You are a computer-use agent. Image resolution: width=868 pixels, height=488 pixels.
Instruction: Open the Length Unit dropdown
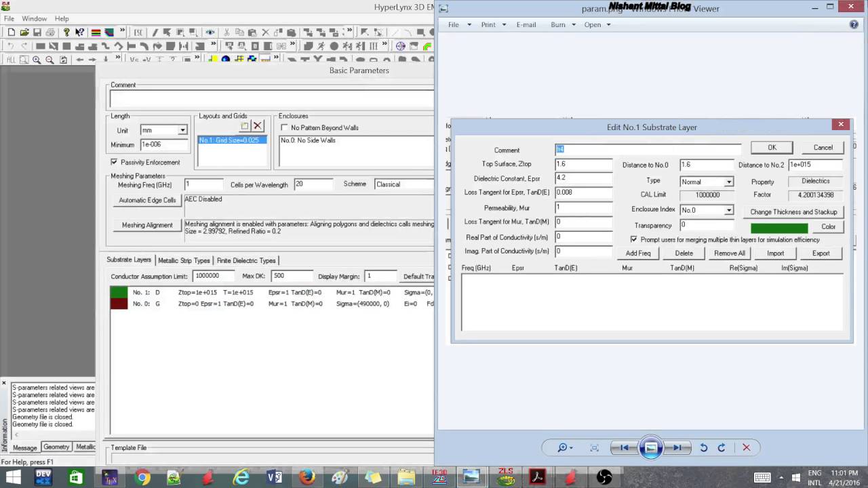pyautogui.click(x=182, y=130)
